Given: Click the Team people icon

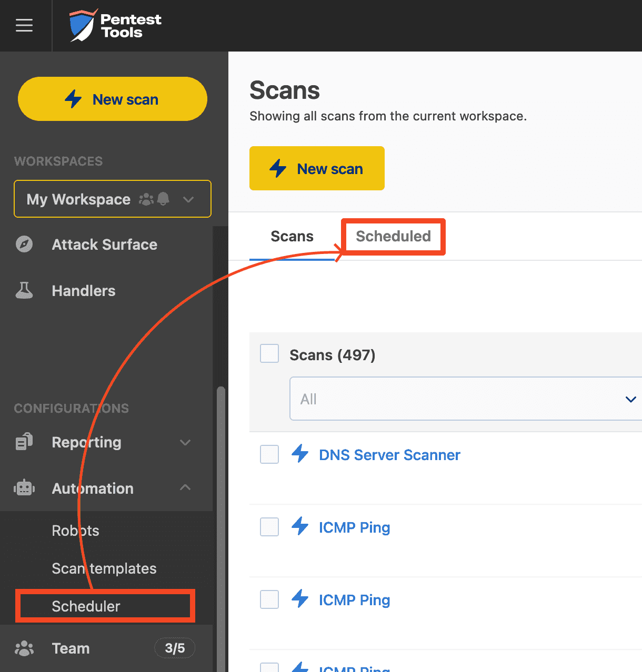Looking at the screenshot, I should (24, 648).
